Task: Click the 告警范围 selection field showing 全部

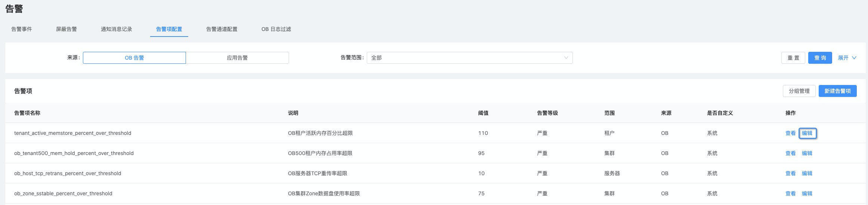Action: [470, 58]
